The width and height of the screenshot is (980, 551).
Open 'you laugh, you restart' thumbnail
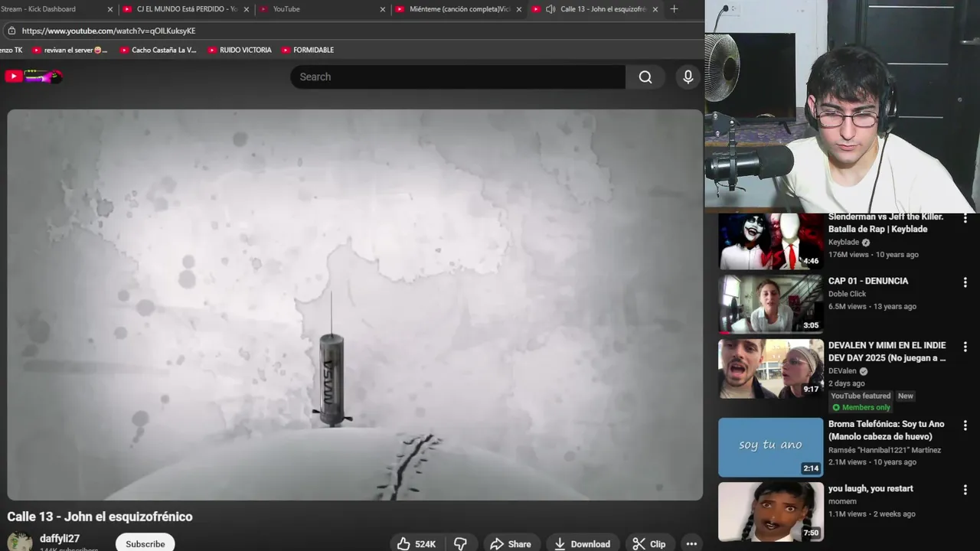pyautogui.click(x=771, y=511)
